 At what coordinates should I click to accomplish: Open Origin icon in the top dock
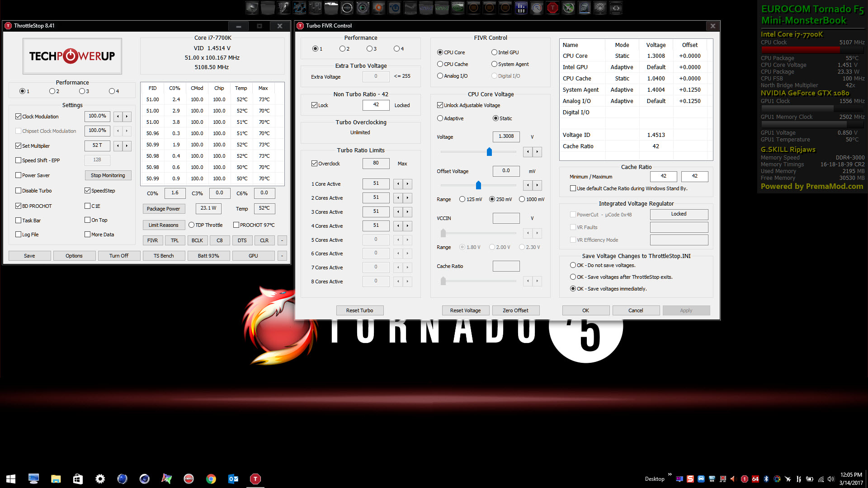pyautogui.click(x=378, y=8)
